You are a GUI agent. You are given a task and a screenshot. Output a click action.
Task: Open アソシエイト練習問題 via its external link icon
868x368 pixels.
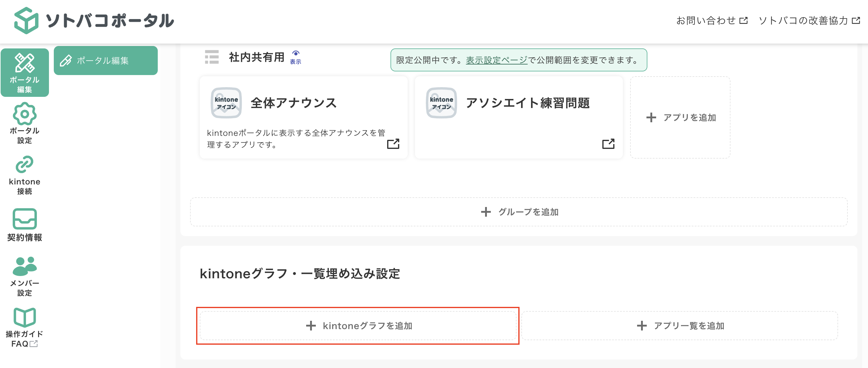[608, 144]
